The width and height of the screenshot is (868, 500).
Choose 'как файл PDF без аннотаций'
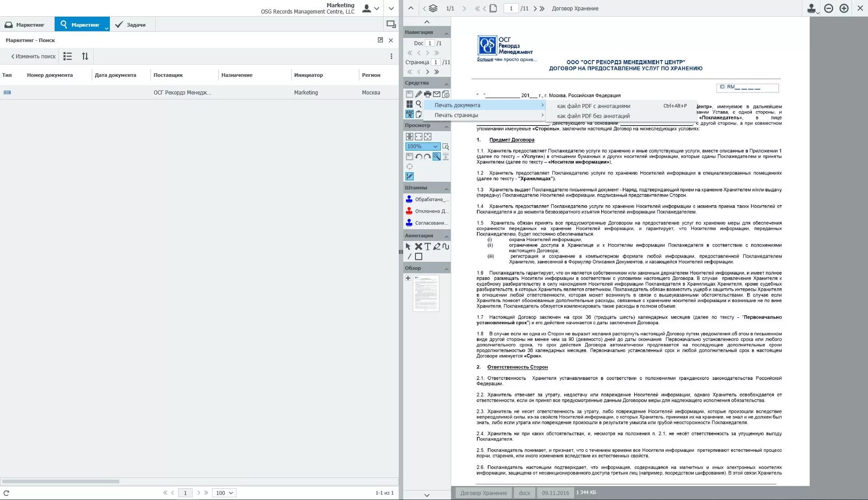point(593,116)
